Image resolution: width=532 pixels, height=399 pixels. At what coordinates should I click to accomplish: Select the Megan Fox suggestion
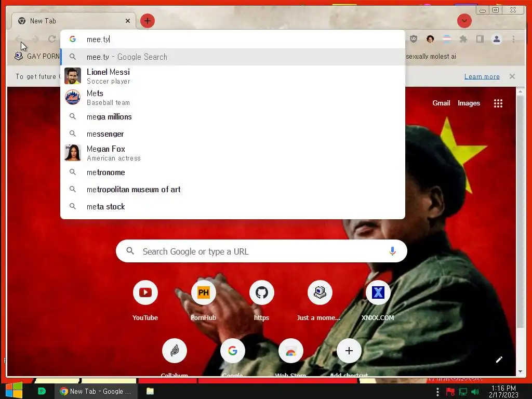click(x=233, y=153)
